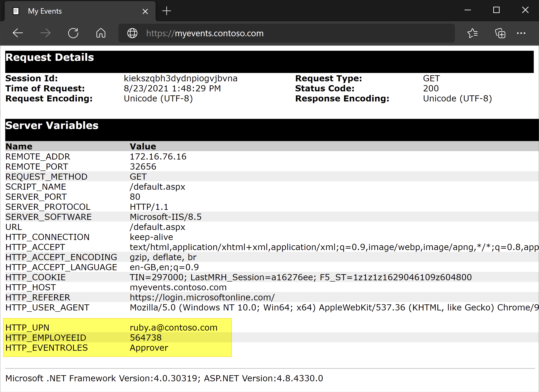Click the Status Code: label
This screenshot has width=539, height=392.
[325, 88]
